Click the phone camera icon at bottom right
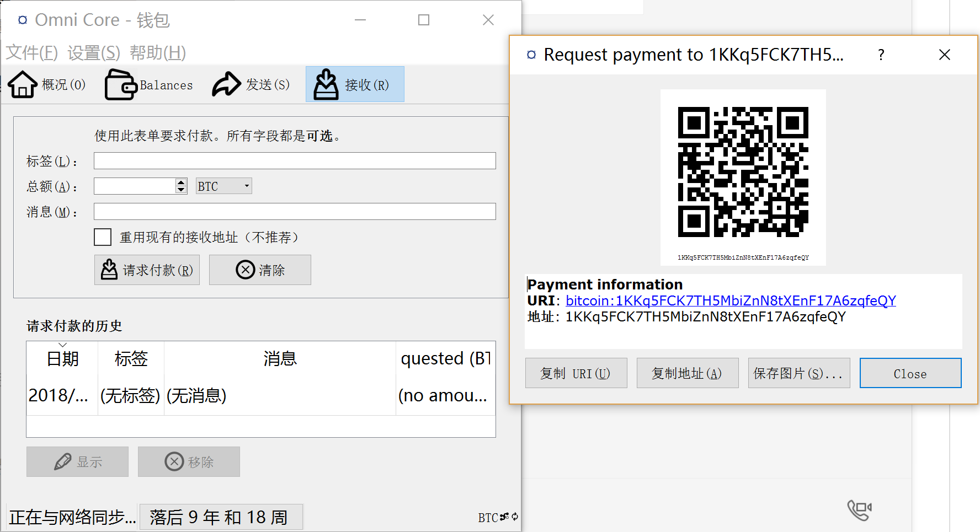This screenshot has width=980, height=532. coord(859,510)
